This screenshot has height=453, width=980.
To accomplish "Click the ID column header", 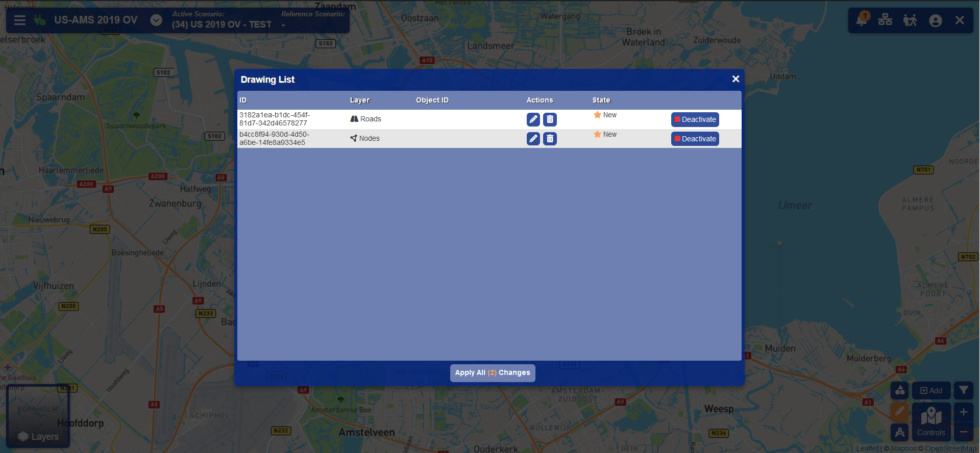I will [x=243, y=100].
